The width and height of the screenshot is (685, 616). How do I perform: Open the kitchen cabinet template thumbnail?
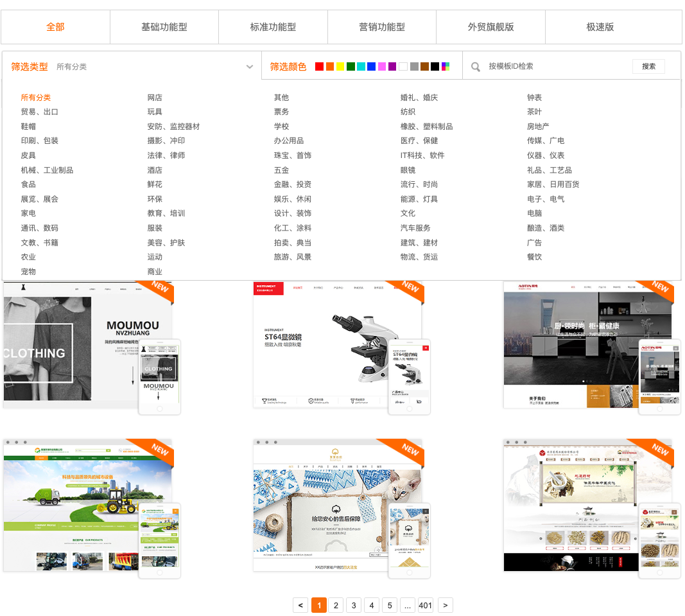click(592, 348)
